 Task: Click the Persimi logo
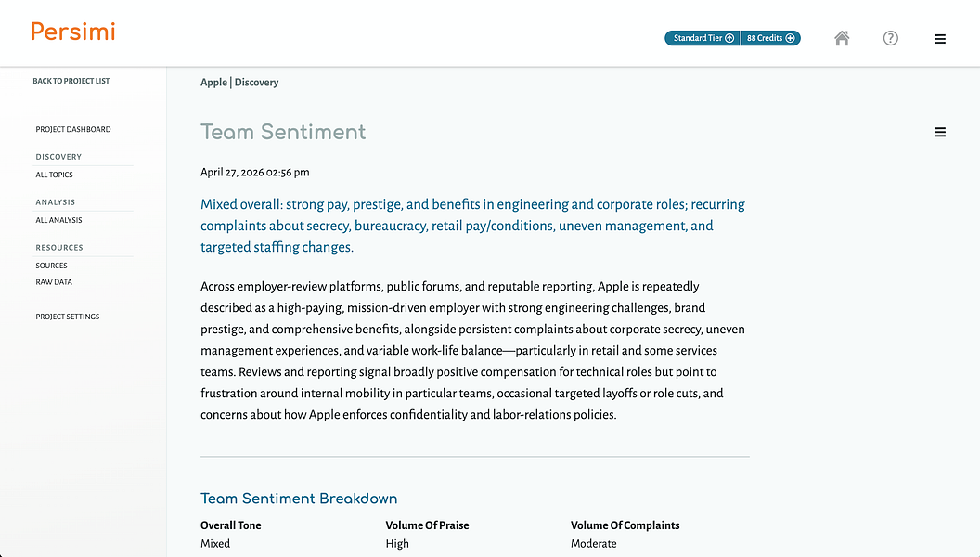[73, 32]
